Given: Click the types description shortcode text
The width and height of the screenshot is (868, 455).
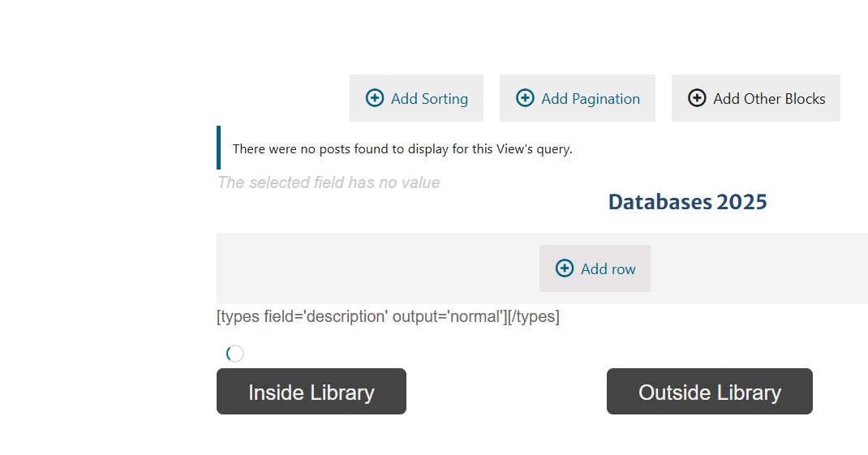Looking at the screenshot, I should (388, 316).
